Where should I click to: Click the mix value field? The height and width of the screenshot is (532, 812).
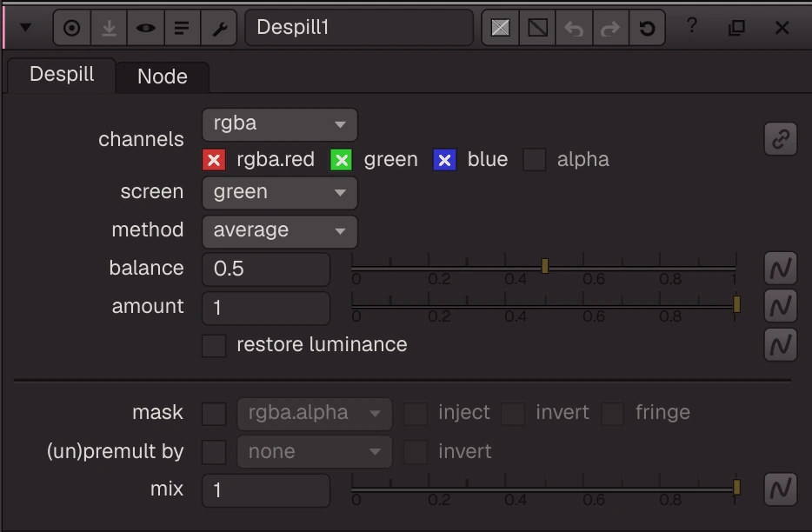266,490
